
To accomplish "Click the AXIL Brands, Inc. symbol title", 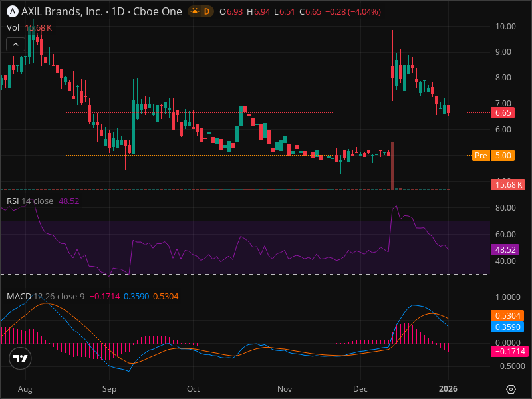I will point(62,11).
